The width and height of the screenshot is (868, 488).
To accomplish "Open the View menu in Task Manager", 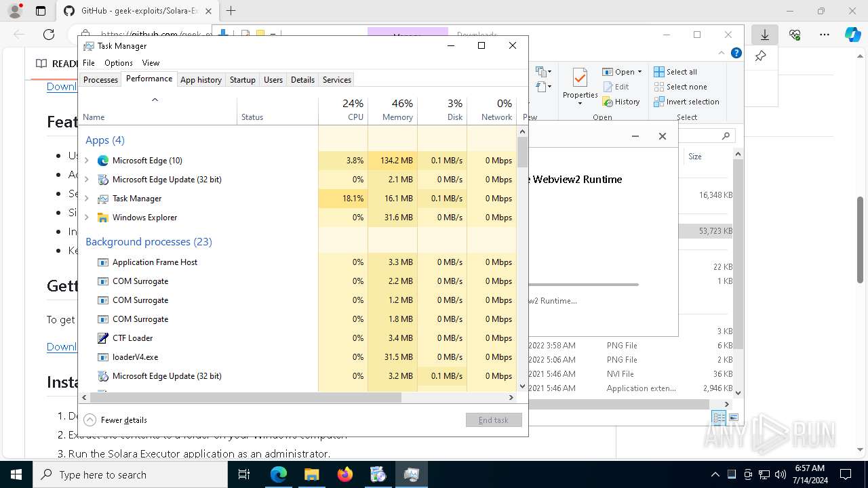I will [151, 63].
